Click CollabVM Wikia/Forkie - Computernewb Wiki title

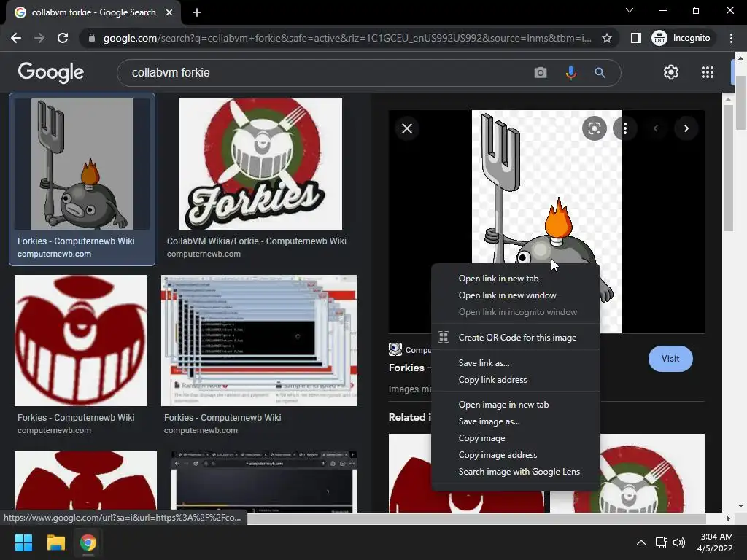(x=256, y=241)
